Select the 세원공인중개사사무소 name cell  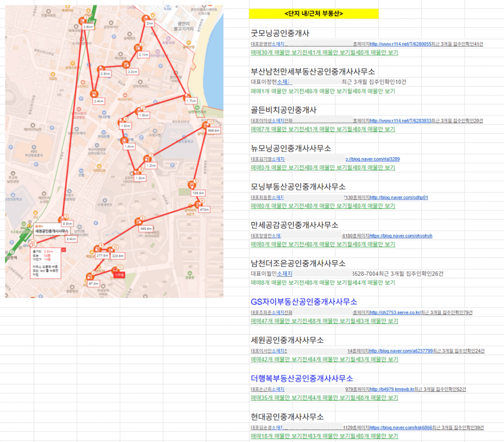tap(287, 340)
